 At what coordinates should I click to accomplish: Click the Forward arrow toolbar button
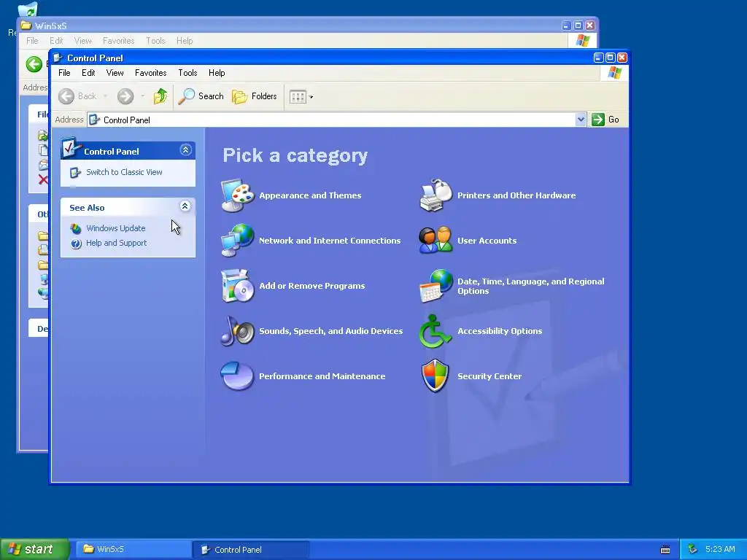coord(125,96)
